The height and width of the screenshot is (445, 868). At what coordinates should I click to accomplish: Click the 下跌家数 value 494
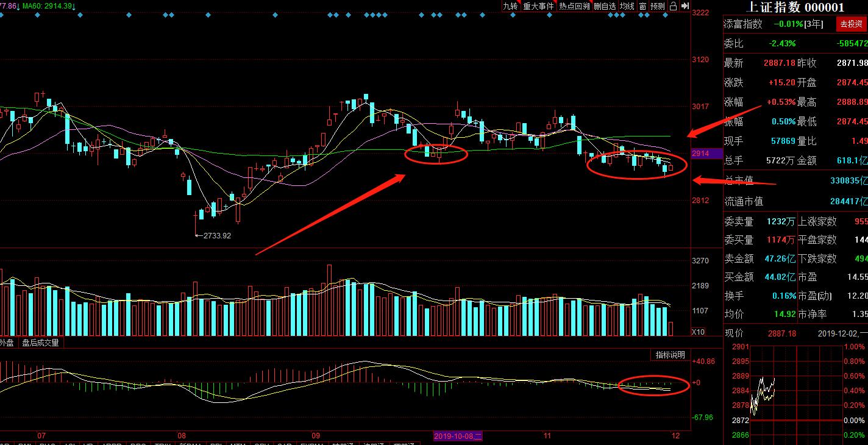point(861,258)
